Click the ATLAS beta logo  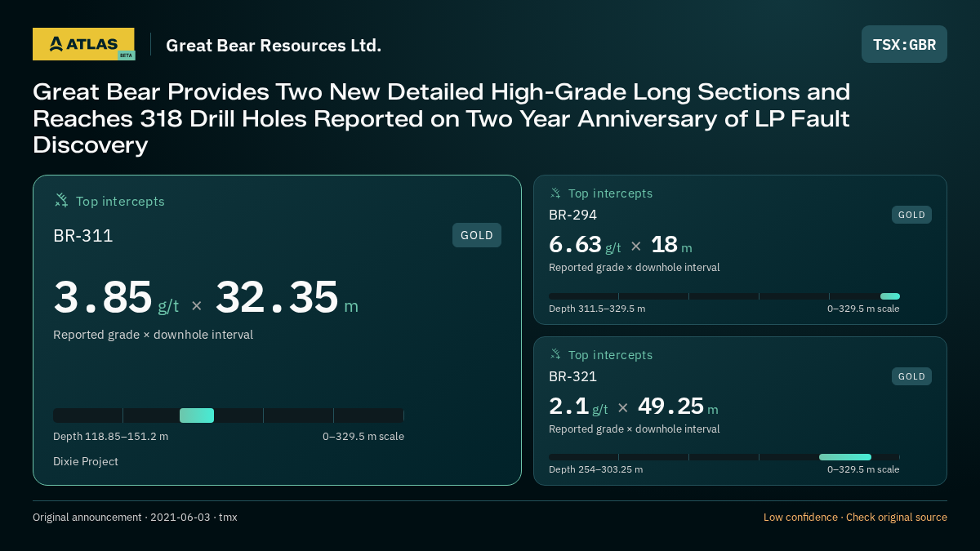coord(83,44)
